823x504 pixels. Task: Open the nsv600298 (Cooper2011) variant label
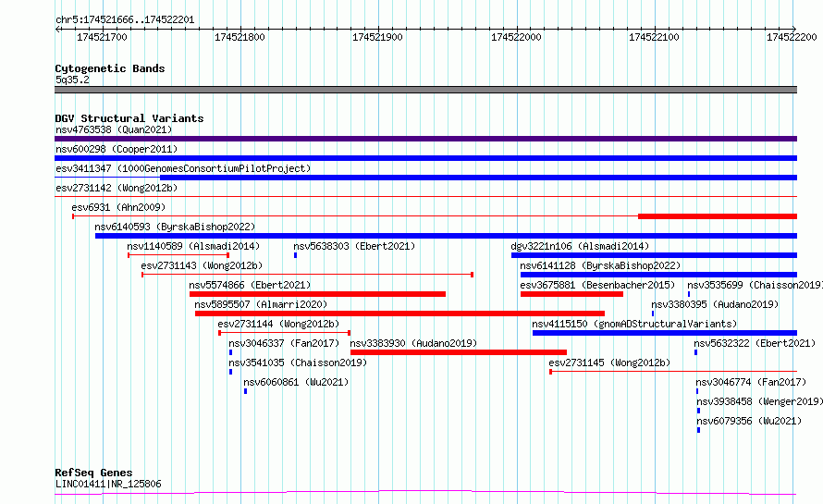117,149
